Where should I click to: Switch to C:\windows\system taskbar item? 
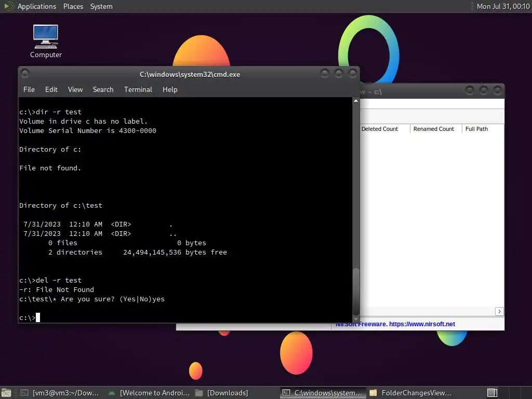click(323, 393)
